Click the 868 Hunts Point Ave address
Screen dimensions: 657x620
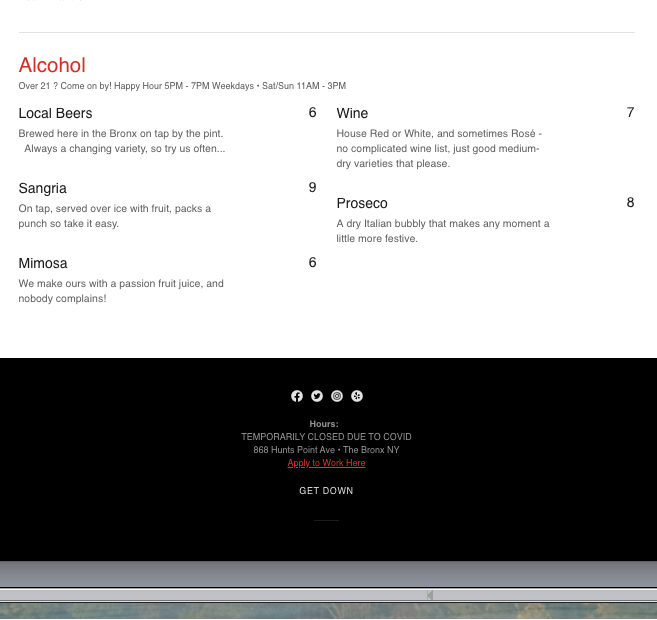tap(326, 450)
